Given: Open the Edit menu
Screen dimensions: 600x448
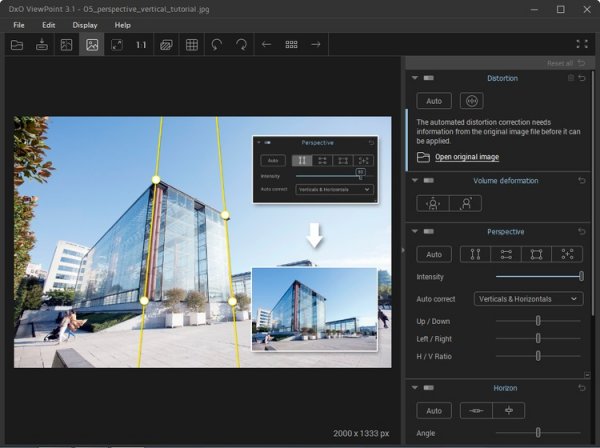Looking at the screenshot, I should tap(49, 24).
